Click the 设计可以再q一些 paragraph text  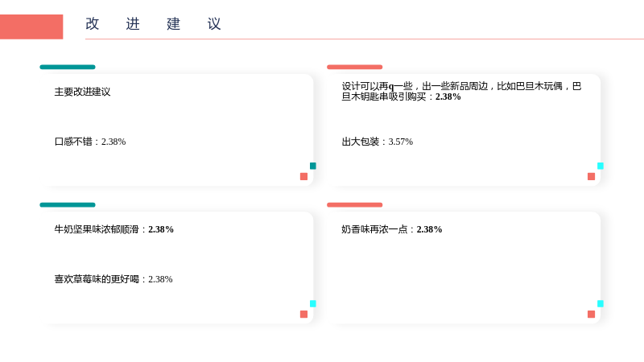coord(461,91)
